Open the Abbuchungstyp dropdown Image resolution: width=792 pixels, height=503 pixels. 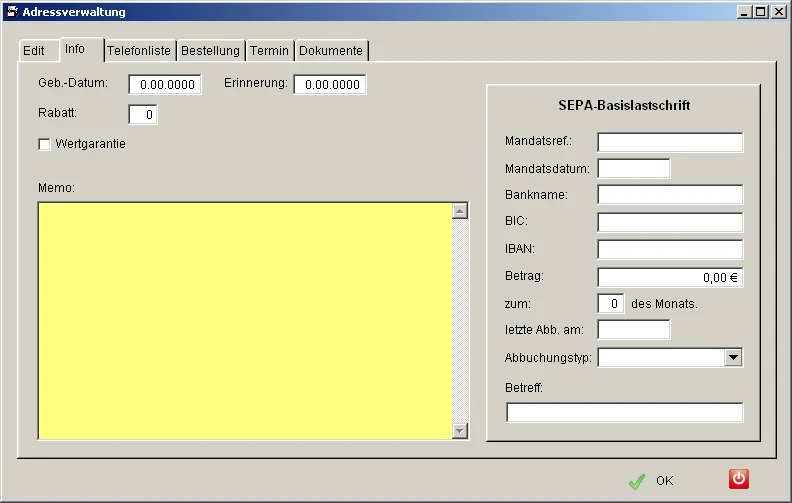tap(733, 358)
